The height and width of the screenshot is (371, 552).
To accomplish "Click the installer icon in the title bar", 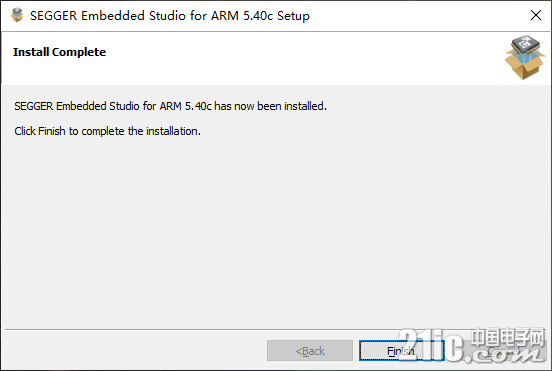I will point(17,15).
